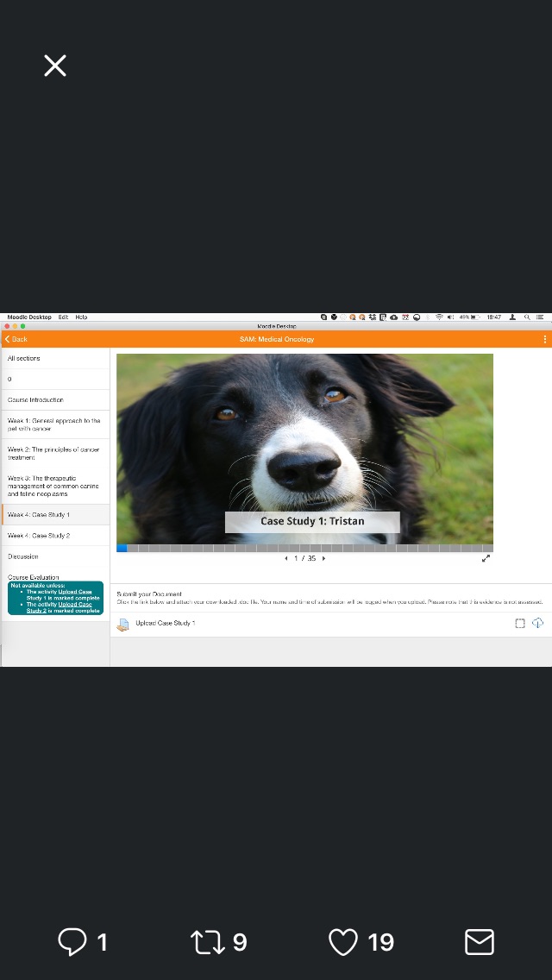Select Week 4: Case Study 1 section
This screenshot has height=980, width=552.
(x=56, y=514)
